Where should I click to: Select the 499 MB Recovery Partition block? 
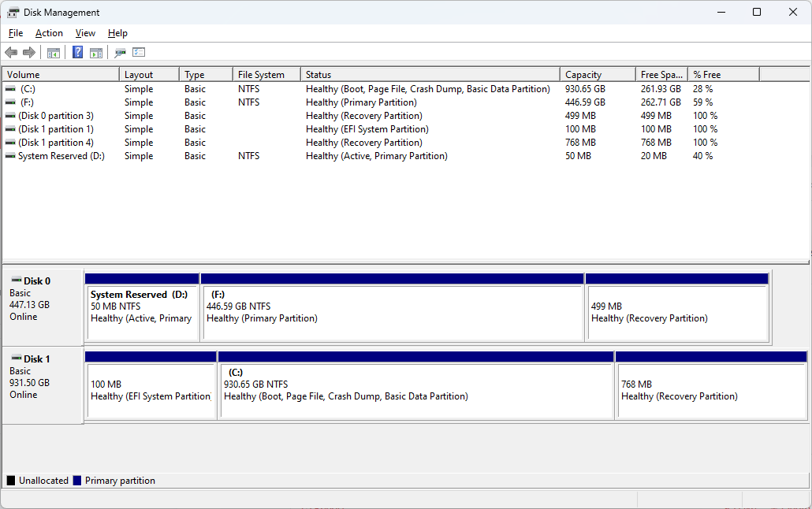point(677,307)
